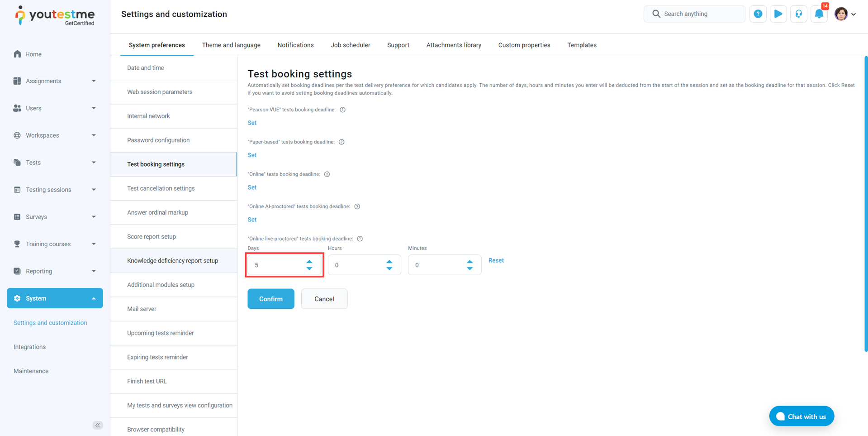Click Reset link next to Minutes field
This screenshot has width=868, height=436.
(x=496, y=260)
